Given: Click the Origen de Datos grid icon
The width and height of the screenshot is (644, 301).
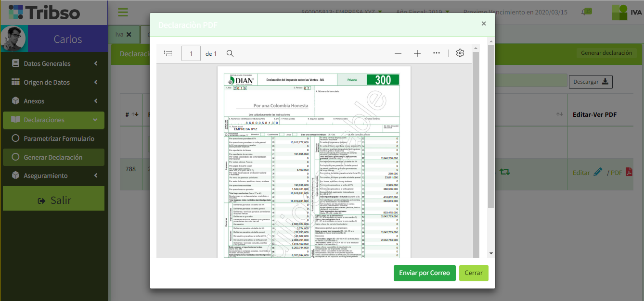Looking at the screenshot, I should pos(15,82).
